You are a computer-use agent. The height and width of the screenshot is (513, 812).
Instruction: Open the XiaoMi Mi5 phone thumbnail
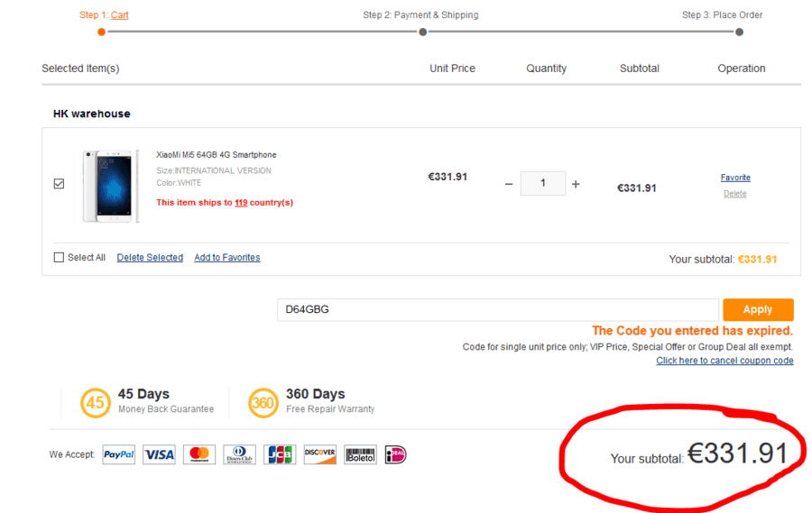111,186
